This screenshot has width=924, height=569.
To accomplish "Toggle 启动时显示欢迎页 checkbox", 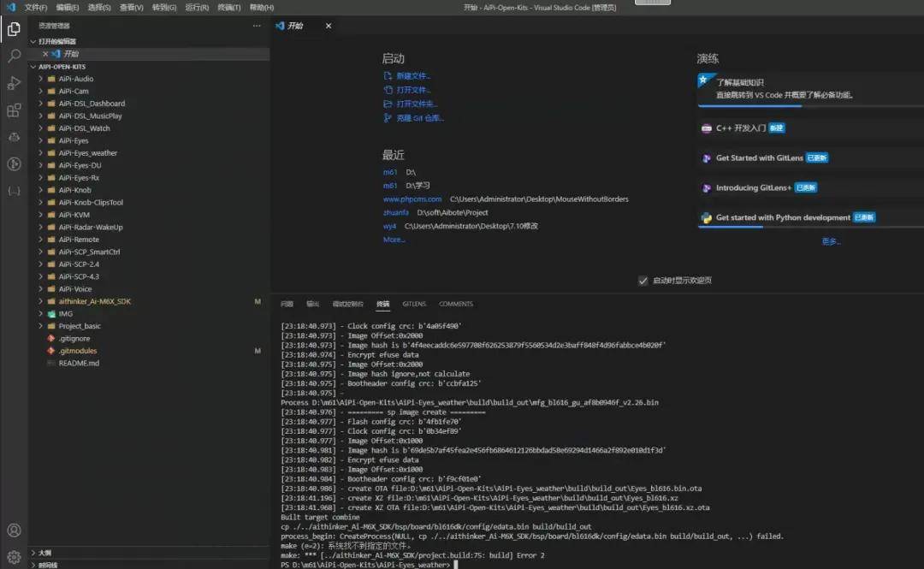I will pos(643,281).
